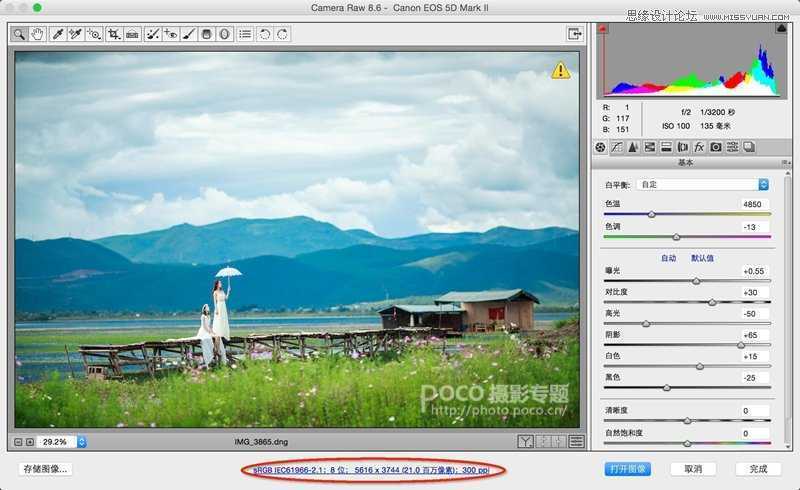Select the White Balance eyedropper tool

point(58,34)
